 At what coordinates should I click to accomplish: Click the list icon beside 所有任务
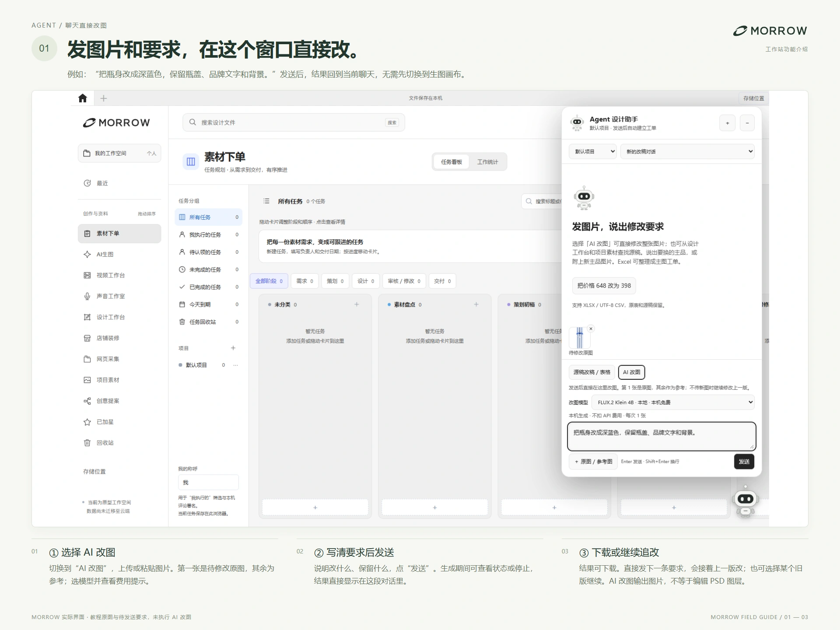266,201
